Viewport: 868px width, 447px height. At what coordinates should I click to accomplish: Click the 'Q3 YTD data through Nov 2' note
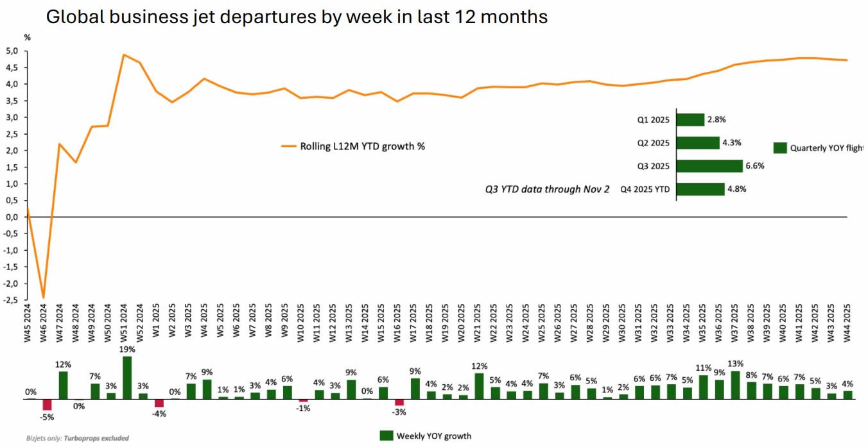point(547,189)
